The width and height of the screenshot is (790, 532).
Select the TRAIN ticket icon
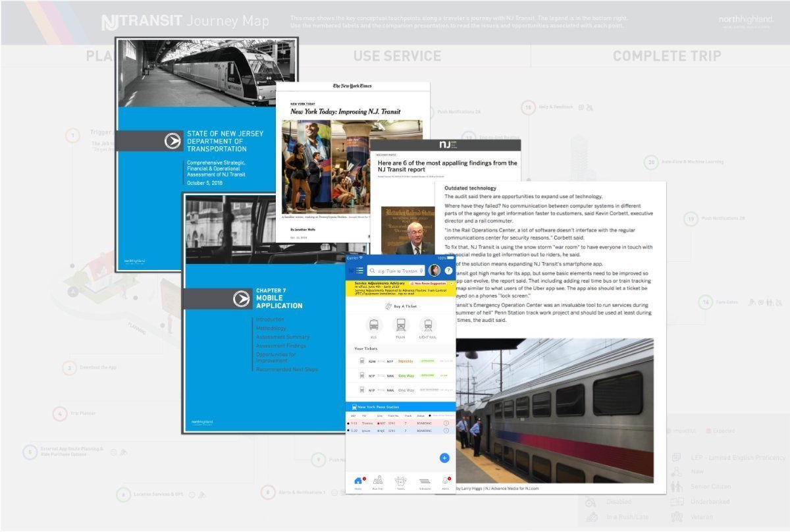click(x=401, y=325)
